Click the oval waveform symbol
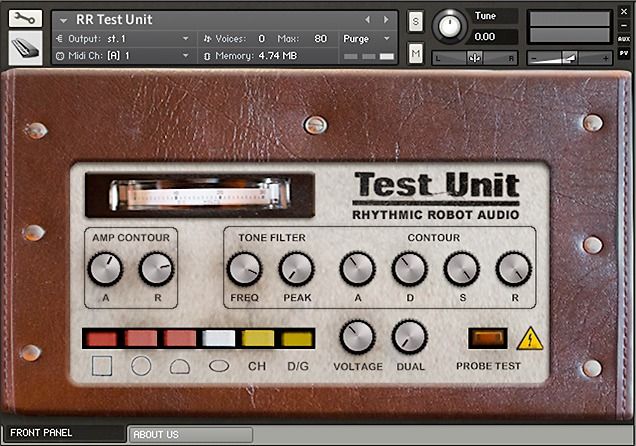 pyautogui.click(x=219, y=366)
